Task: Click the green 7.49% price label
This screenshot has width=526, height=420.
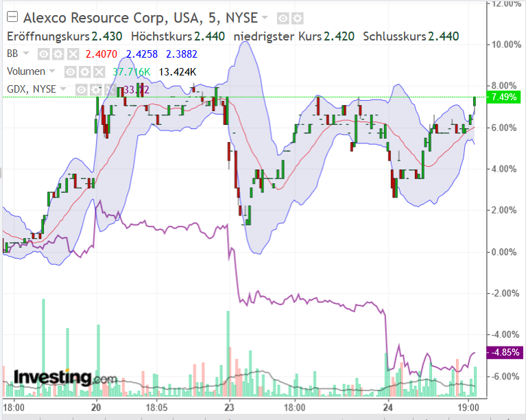Action: click(x=503, y=97)
